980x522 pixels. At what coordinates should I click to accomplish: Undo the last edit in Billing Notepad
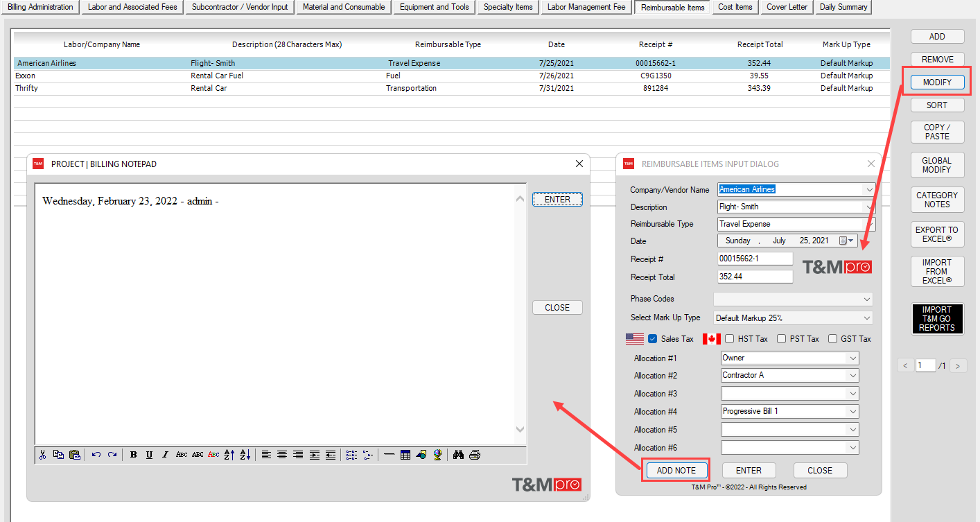tap(96, 455)
